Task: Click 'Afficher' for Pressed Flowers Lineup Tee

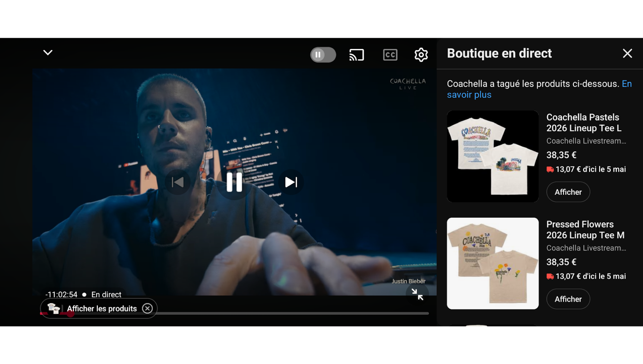Action: (x=568, y=299)
